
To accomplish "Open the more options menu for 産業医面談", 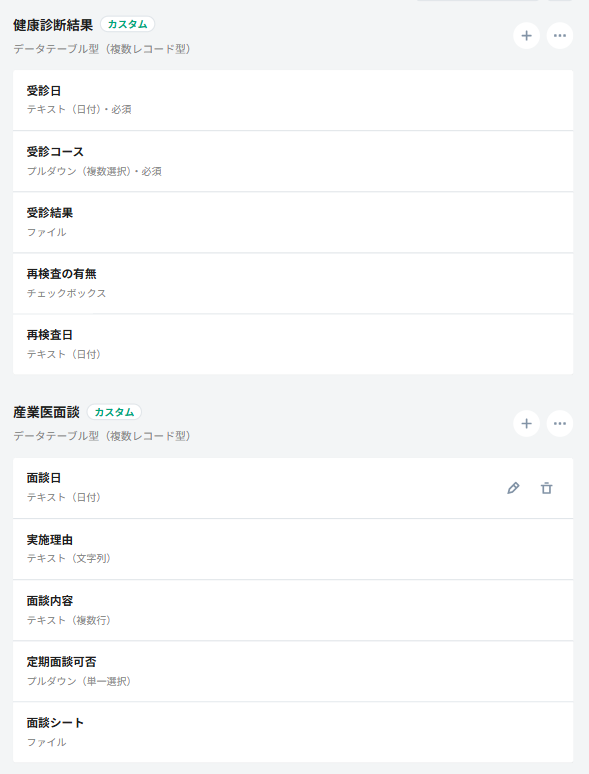I will click(x=560, y=424).
